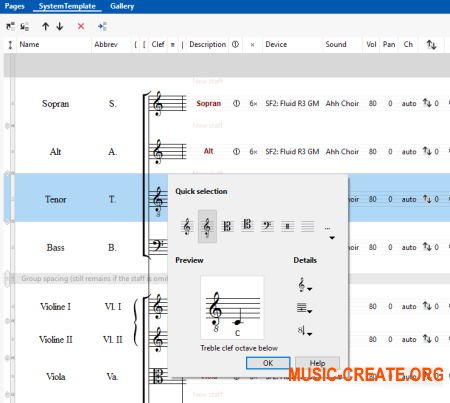Image resolution: width=450 pixels, height=403 pixels.
Task: Choose plain treble clef in Quick selection
Action: pyautogui.click(x=187, y=227)
